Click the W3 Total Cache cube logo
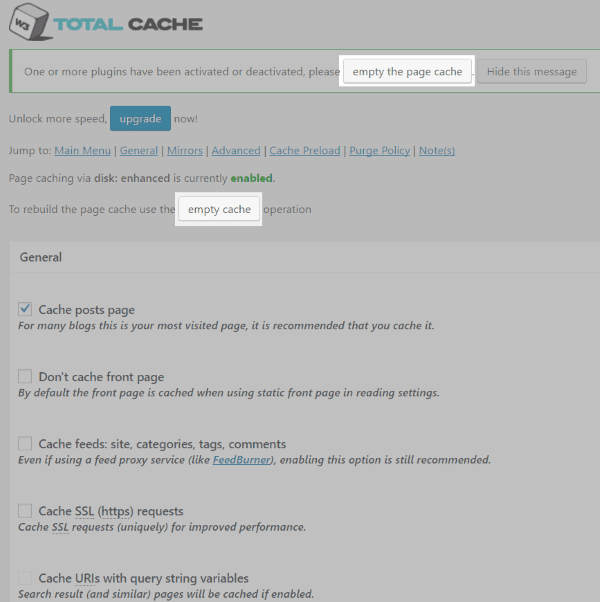This screenshot has width=600, height=602. click(x=31, y=22)
